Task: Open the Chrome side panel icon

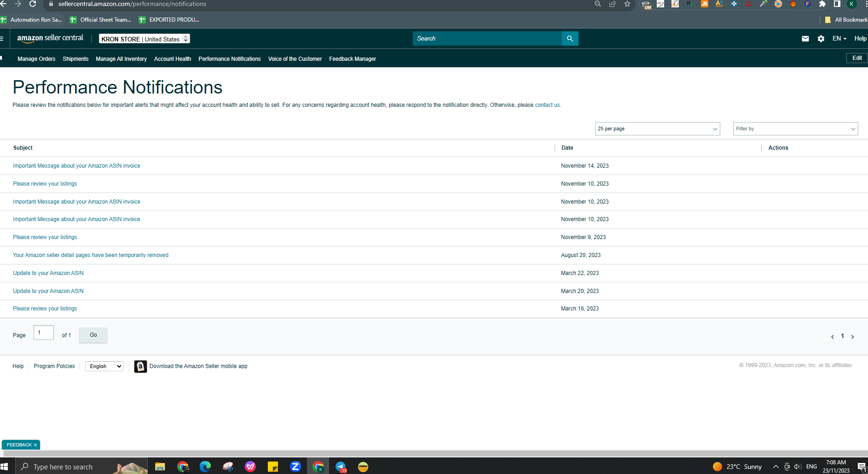Action: pos(837,4)
